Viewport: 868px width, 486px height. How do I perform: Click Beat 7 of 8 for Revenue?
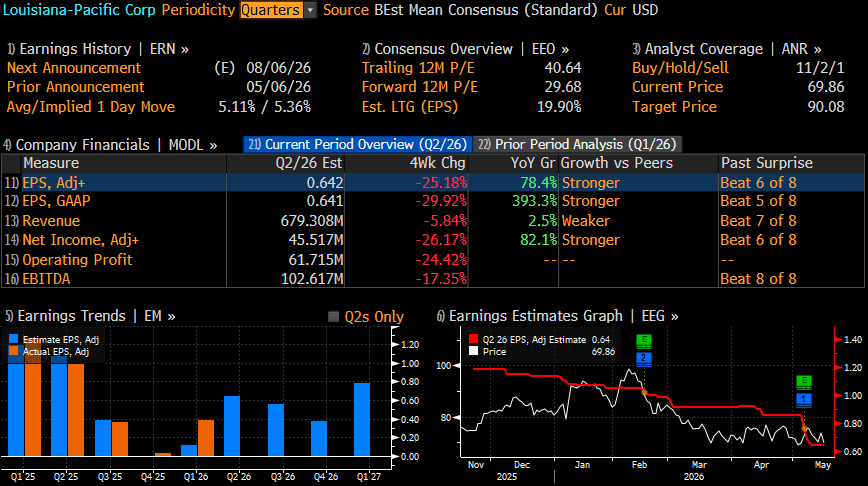[x=758, y=221]
